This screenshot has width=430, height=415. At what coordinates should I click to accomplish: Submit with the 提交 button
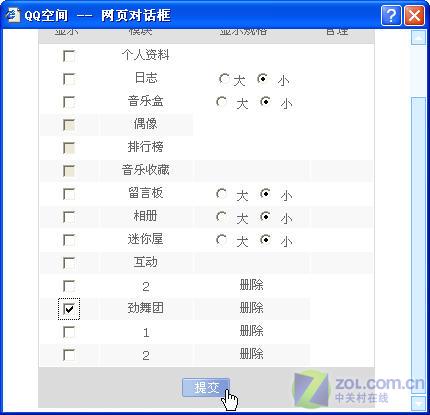click(206, 387)
